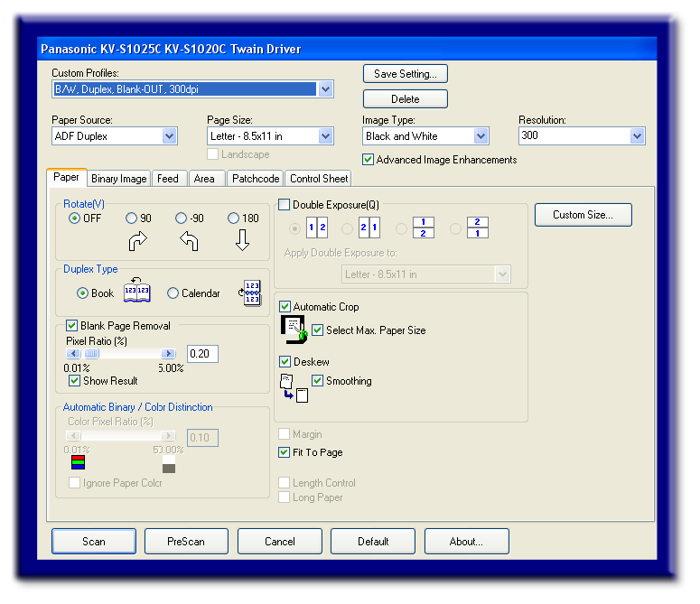Screen dimensions: 700x604
Task: Choose Book duplex type
Action: (x=82, y=293)
